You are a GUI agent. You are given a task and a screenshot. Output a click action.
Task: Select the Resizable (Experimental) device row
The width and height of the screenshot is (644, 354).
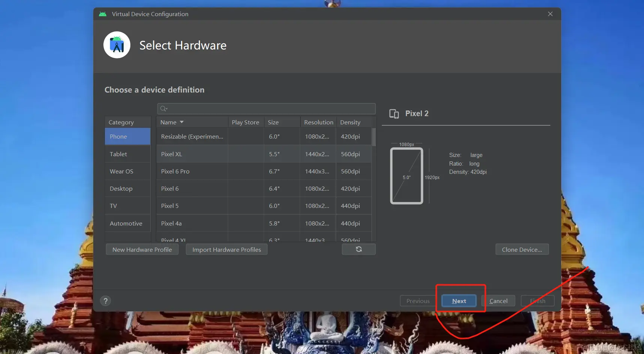(264, 136)
